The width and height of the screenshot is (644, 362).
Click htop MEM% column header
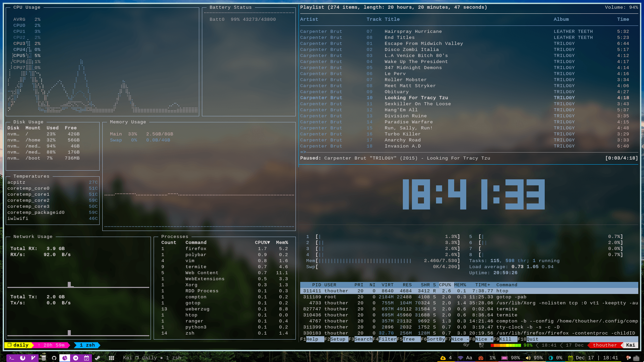pyautogui.click(x=460, y=285)
